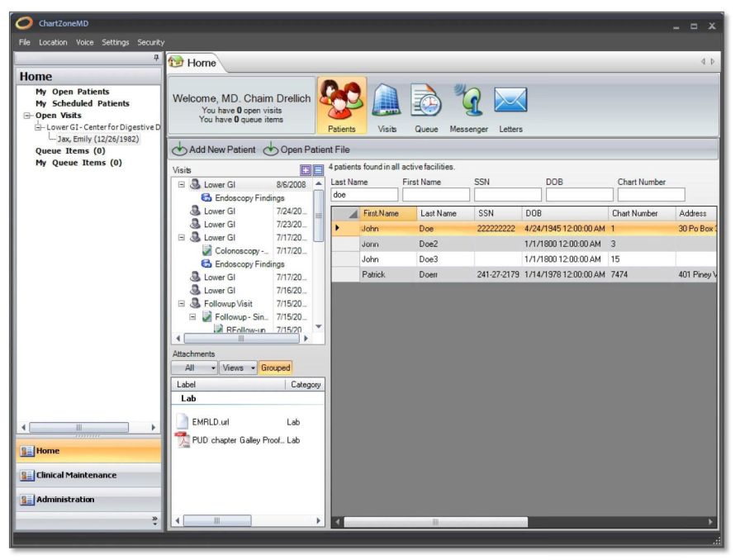740x560 pixels.
Task: Switch to Home navigation section
Action: (88, 451)
